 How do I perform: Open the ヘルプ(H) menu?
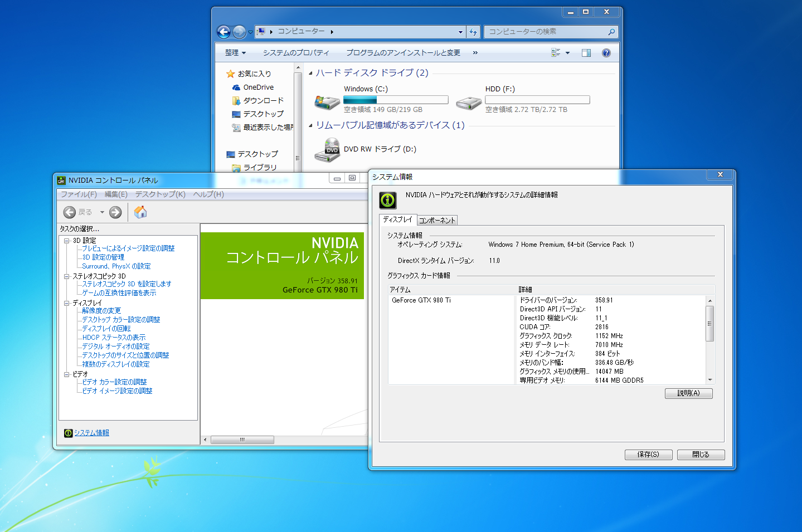point(208,194)
